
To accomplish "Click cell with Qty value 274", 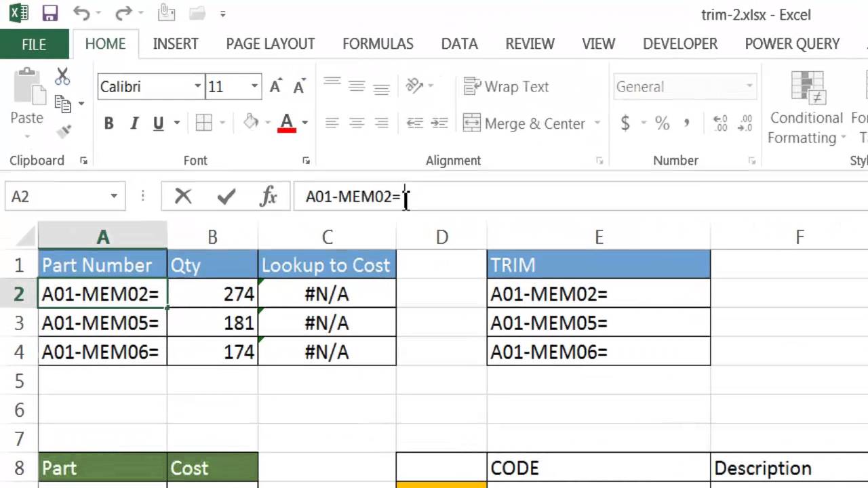I will (x=212, y=293).
